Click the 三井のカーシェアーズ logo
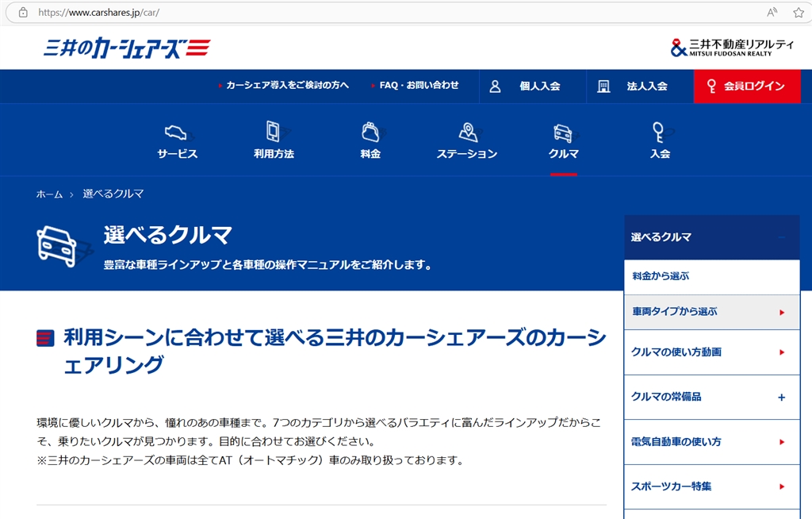The image size is (812, 519). (127, 48)
